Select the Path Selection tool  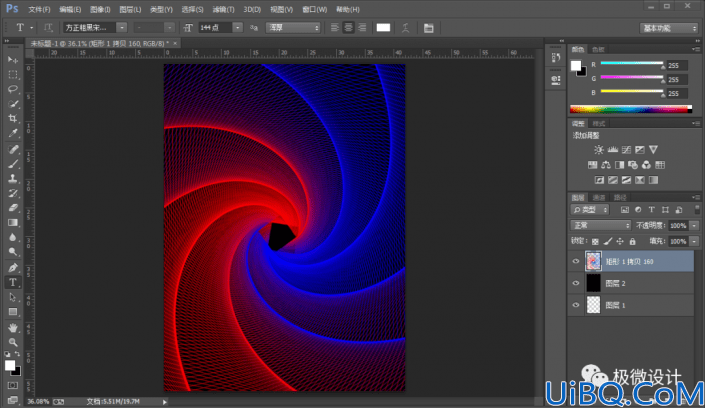13,297
